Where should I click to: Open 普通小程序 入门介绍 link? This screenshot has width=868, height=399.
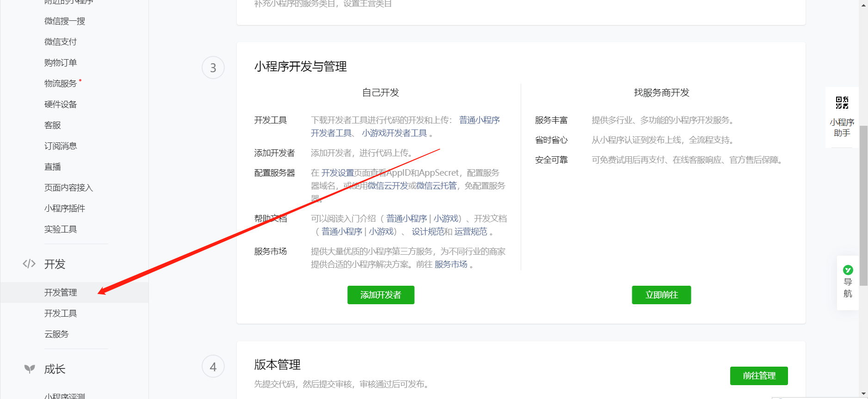pyautogui.click(x=406, y=219)
